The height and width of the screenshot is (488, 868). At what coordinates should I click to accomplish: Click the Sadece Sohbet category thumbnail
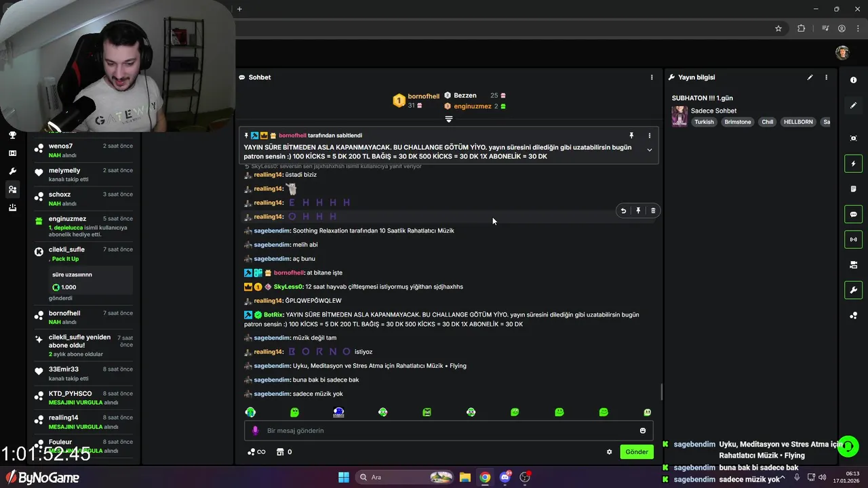click(x=679, y=116)
